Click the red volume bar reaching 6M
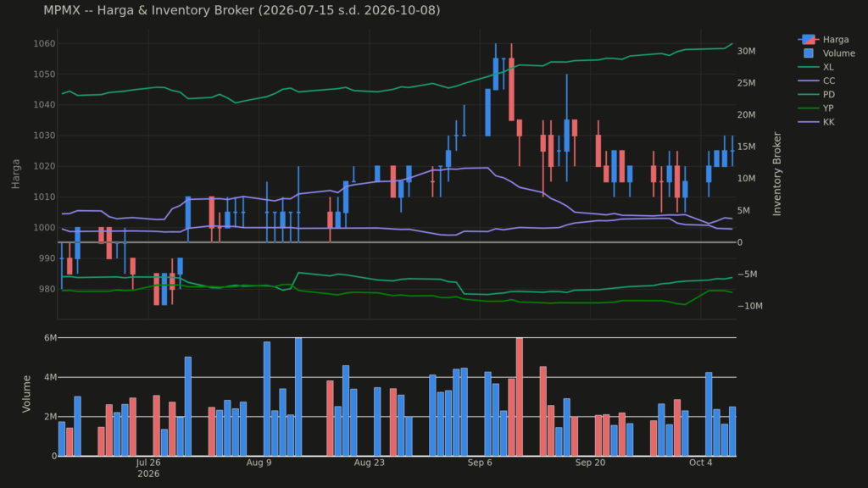868x488 pixels. click(520, 396)
